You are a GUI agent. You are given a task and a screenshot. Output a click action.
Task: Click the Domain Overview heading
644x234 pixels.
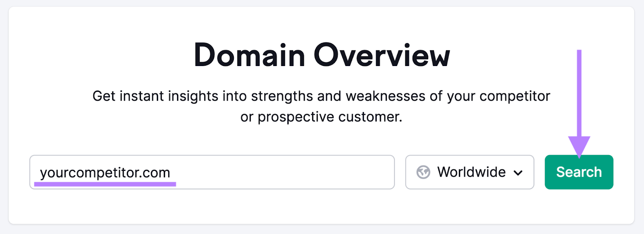322,55
